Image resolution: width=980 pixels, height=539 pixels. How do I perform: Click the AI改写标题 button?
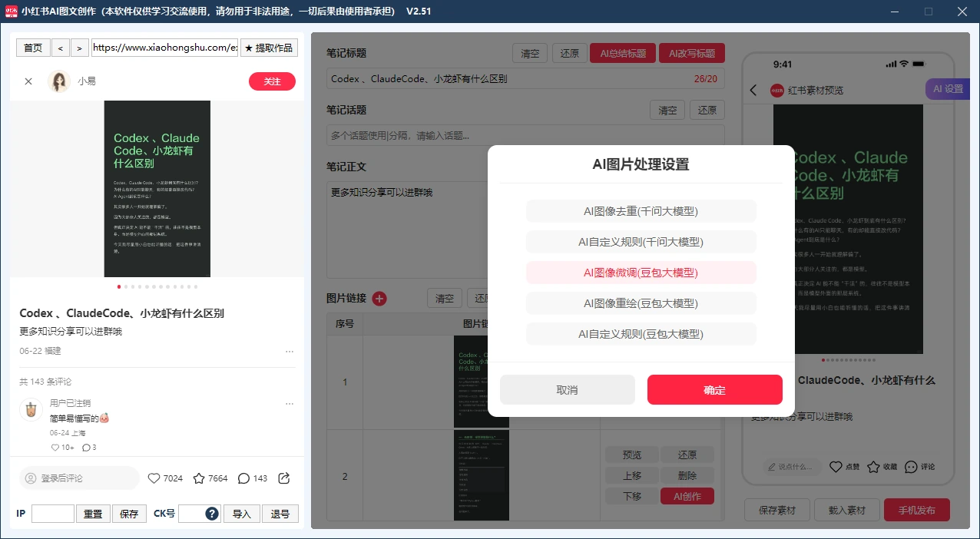click(692, 54)
